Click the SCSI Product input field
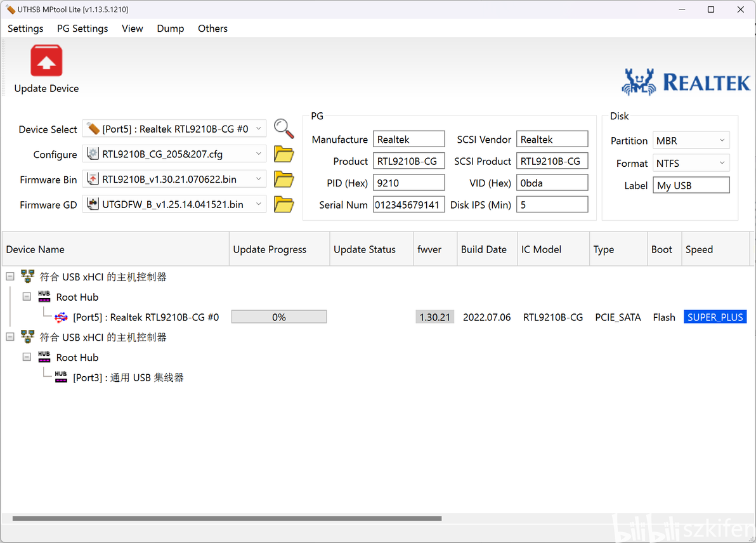 (x=552, y=161)
